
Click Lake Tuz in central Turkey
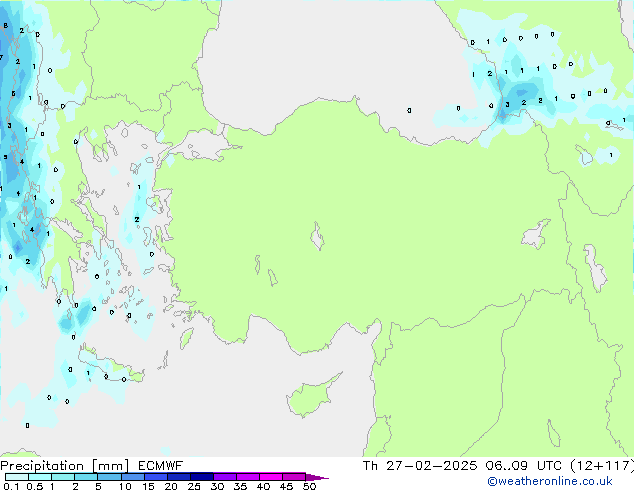tap(318, 236)
